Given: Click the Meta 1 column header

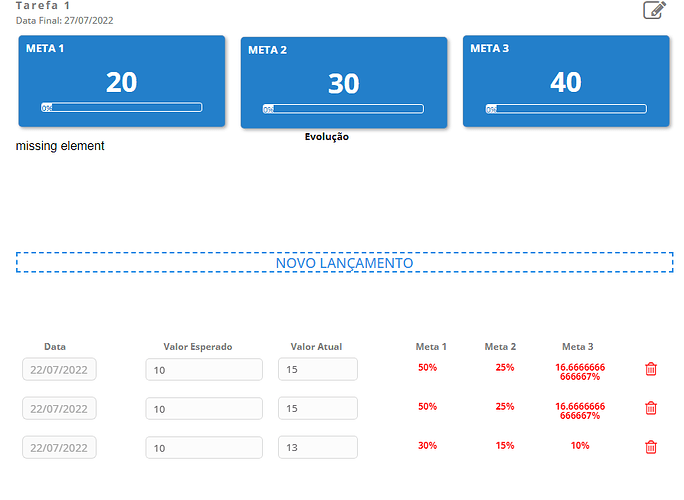Looking at the screenshot, I should pos(431,347).
